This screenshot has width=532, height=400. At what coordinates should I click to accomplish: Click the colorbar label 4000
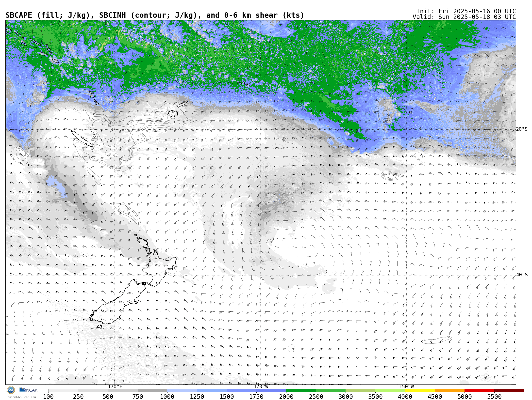point(405,397)
